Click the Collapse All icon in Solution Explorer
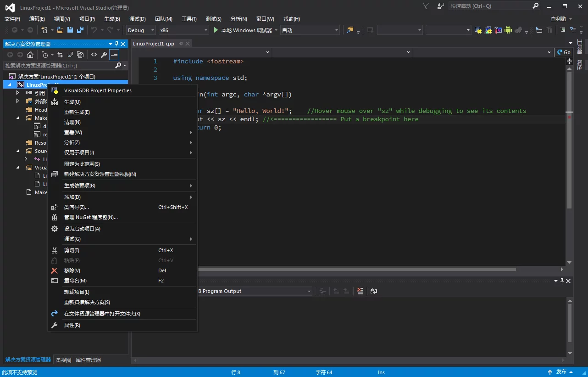This screenshot has height=377, width=588. pyautogui.click(x=70, y=55)
